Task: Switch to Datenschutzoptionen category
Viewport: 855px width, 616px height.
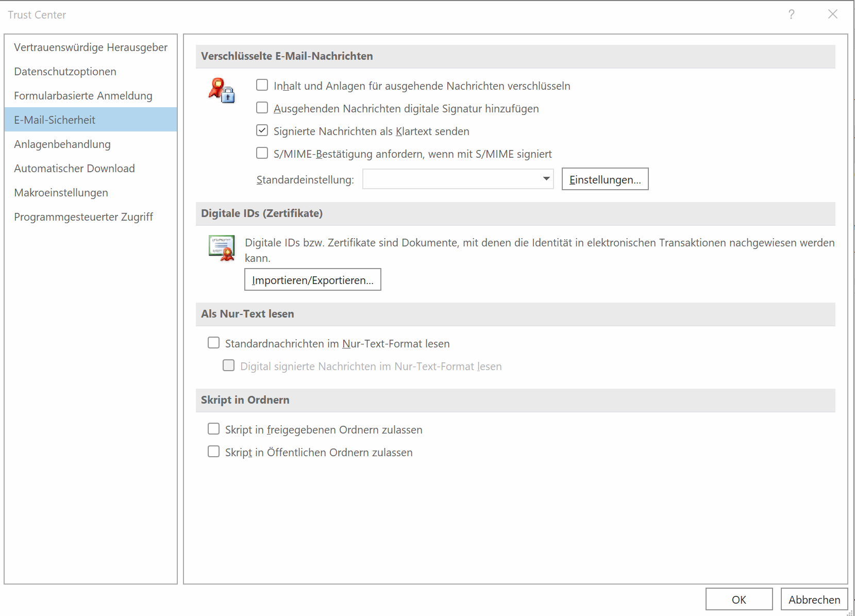Action: [91, 72]
